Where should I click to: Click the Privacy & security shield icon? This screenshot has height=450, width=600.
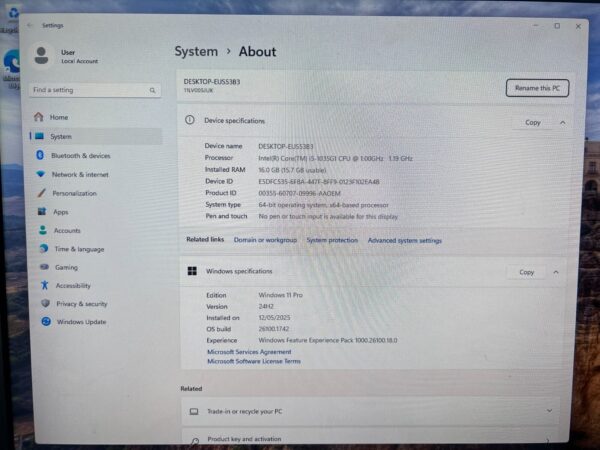46,303
